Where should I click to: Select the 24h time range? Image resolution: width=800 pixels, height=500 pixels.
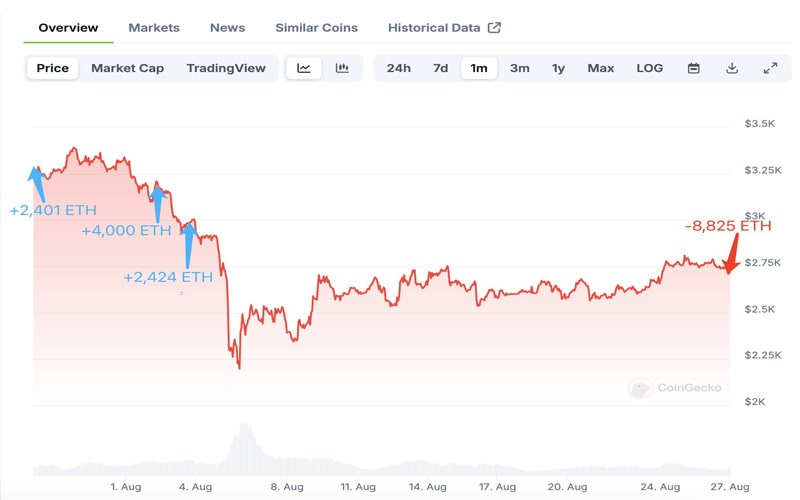(x=398, y=68)
